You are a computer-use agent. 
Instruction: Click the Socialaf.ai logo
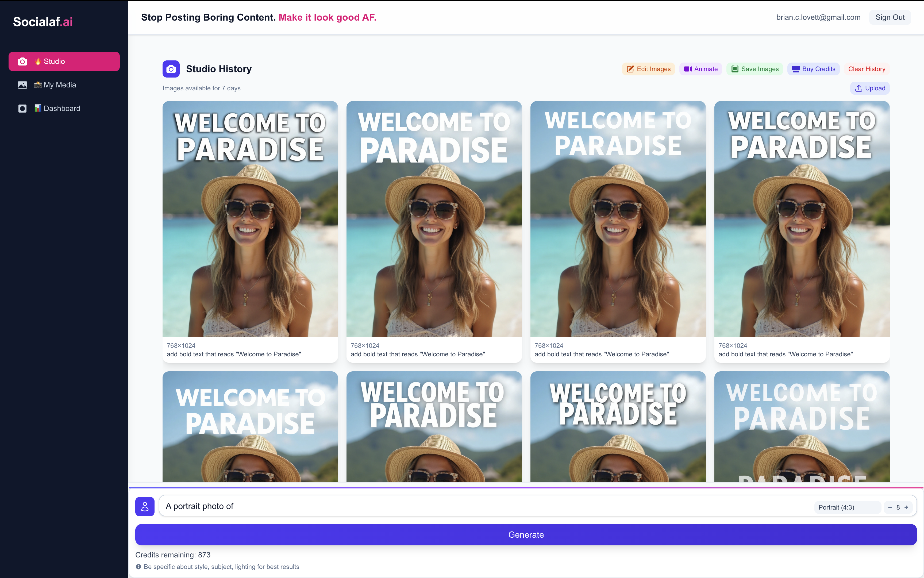[x=43, y=22]
